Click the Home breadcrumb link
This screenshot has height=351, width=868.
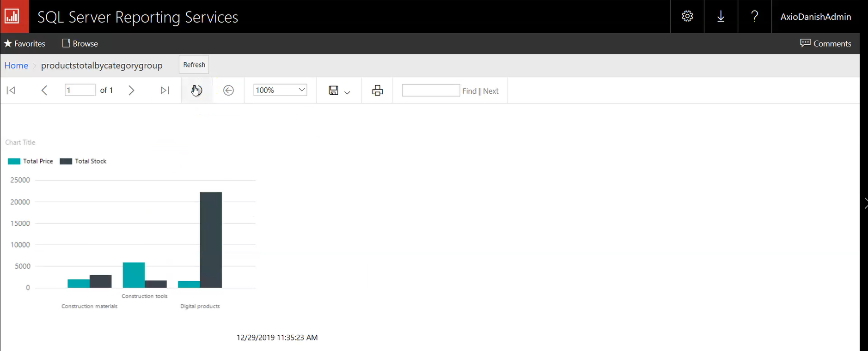pyautogui.click(x=16, y=66)
